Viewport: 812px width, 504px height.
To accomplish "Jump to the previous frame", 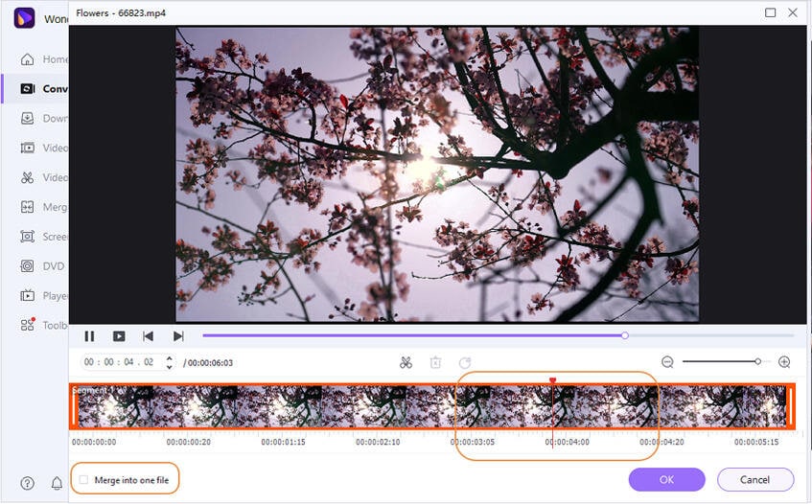I will coord(148,336).
